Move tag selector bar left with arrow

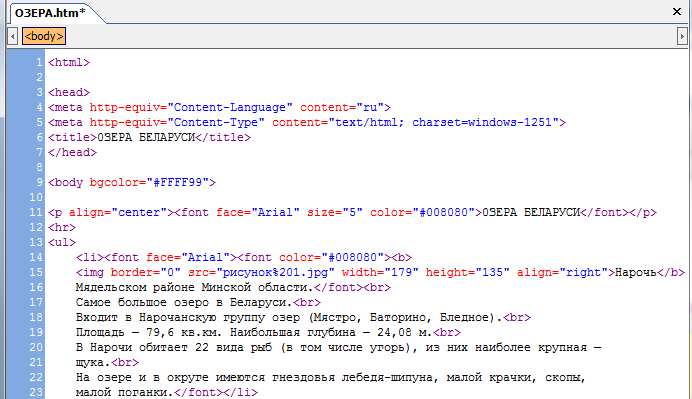(x=13, y=36)
